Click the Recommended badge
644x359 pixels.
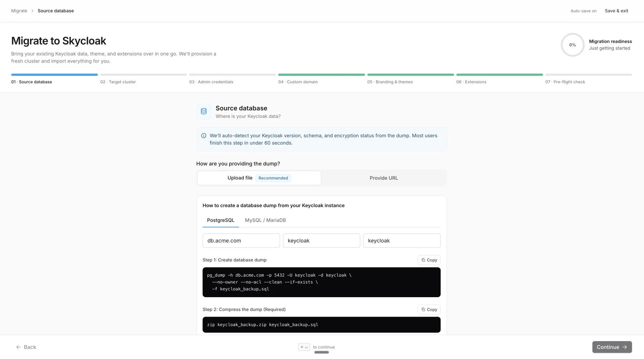[273, 178]
